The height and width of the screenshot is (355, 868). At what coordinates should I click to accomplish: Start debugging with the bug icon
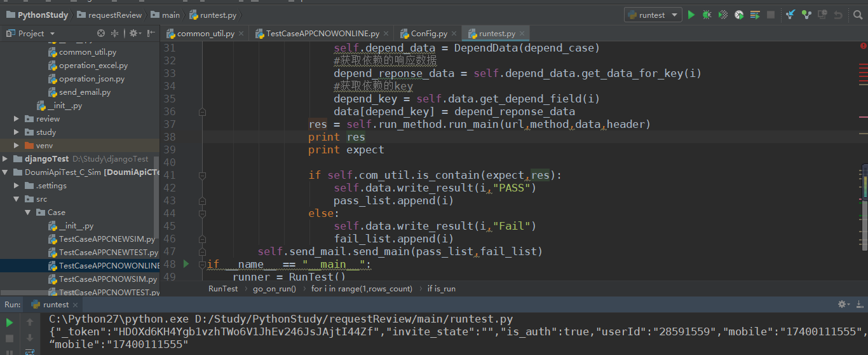click(707, 15)
